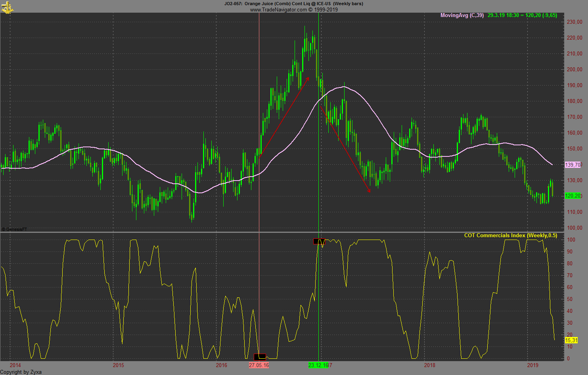This screenshot has width=588, height=375.
Task: Click the '210,00' price axis label
Action: [x=575, y=53]
